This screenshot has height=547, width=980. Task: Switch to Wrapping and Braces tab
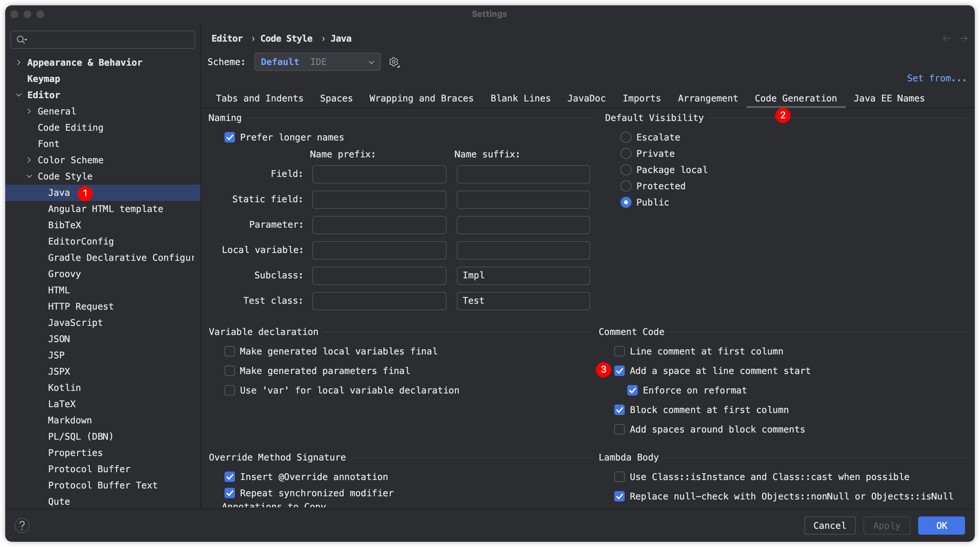pyautogui.click(x=421, y=99)
